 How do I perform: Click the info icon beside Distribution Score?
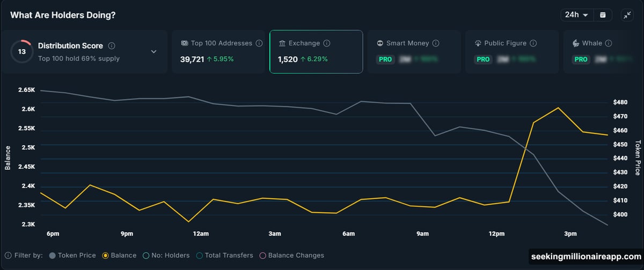coord(112,46)
